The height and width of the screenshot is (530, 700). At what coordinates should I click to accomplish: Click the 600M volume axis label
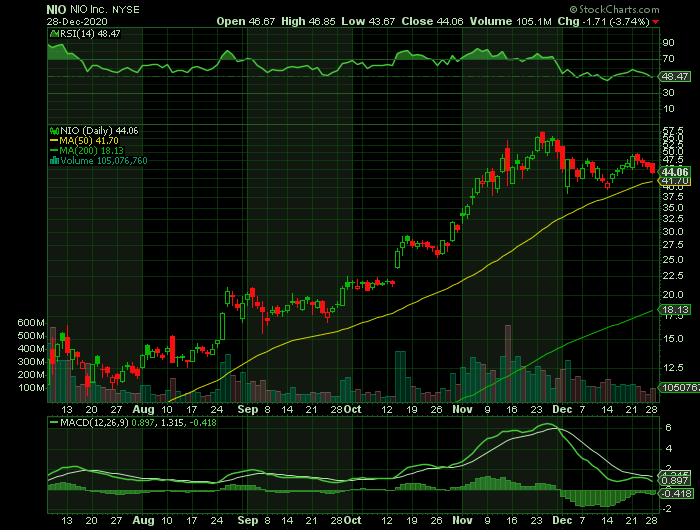31,323
